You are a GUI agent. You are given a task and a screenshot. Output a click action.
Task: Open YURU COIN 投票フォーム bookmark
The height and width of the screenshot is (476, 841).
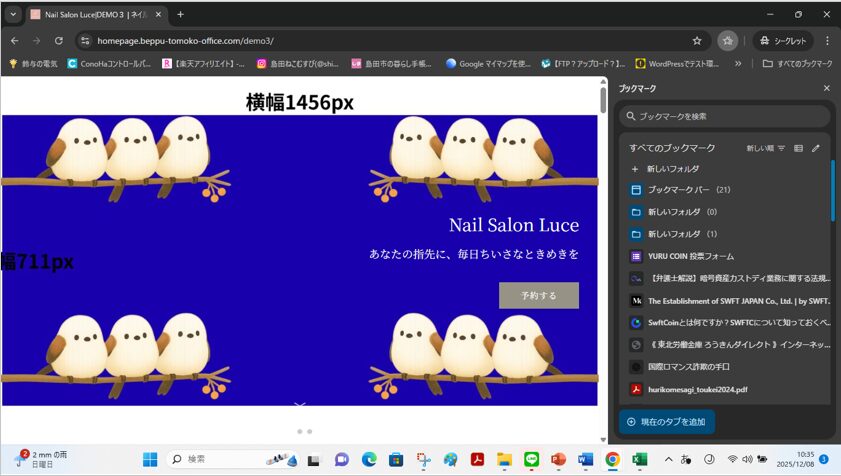tap(727, 257)
